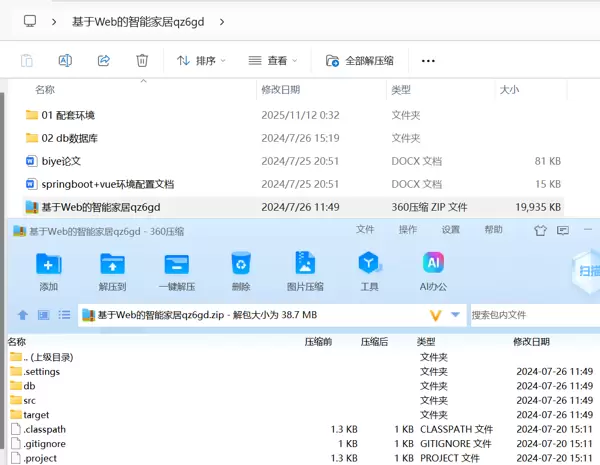
Task: Click the 添加 (Add) icon in 360压缩
Action: pyautogui.click(x=48, y=264)
